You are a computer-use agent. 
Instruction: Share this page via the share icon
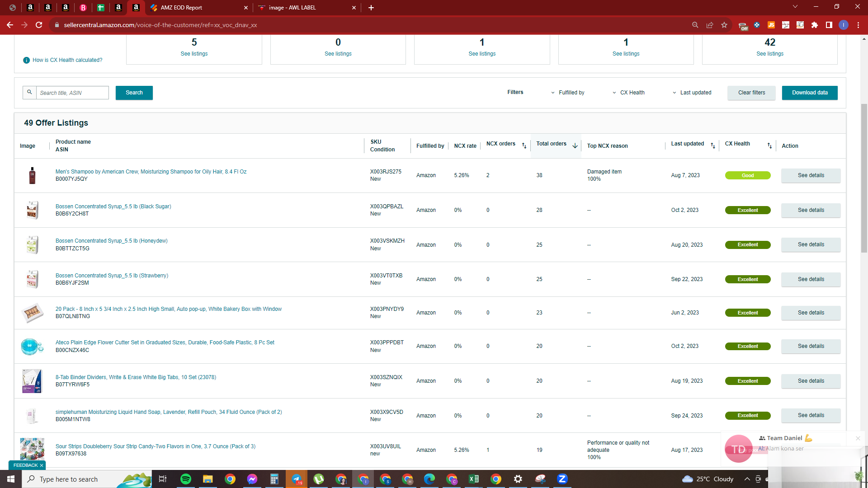[x=710, y=25]
